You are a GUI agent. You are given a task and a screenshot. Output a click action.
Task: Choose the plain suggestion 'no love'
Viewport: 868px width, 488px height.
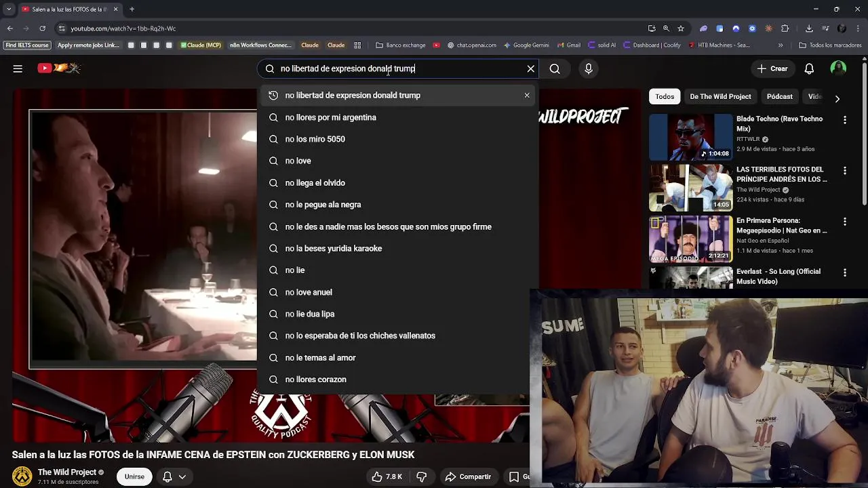coord(397,161)
